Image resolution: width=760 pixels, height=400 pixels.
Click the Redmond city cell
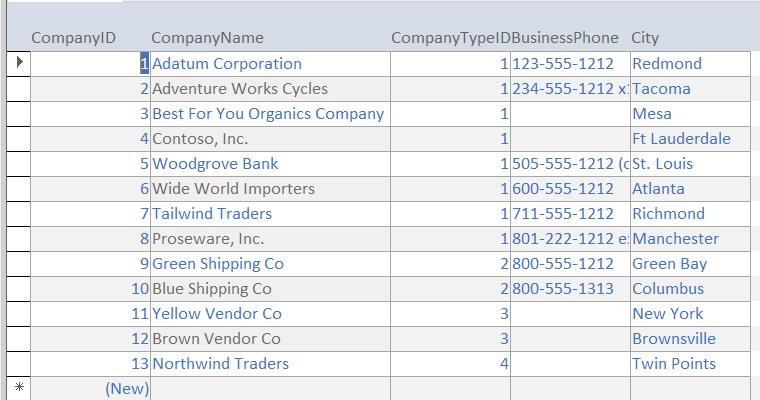click(x=667, y=64)
